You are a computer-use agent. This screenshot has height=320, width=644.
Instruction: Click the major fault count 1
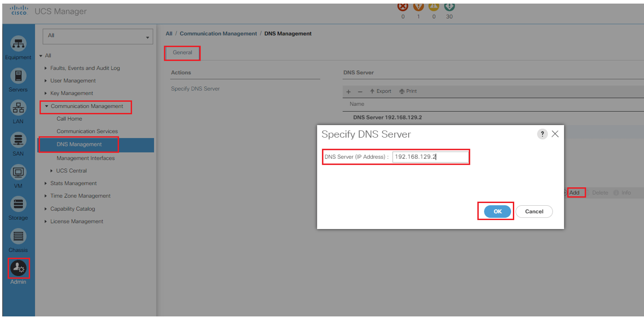tap(418, 17)
